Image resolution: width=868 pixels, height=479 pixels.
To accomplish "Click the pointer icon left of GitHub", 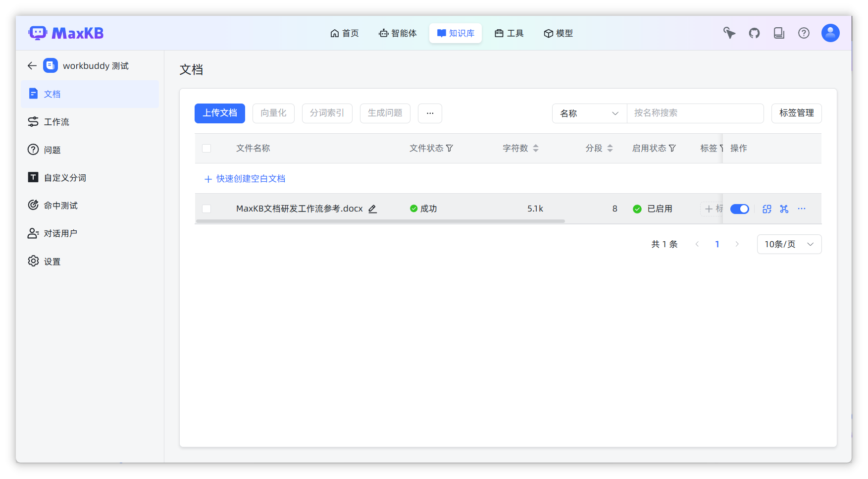I will point(729,33).
